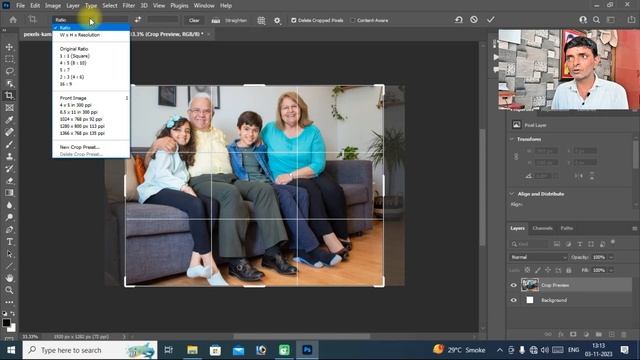The image size is (640, 360).
Task: Open the Filter menu
Action: tap(129, 6)
